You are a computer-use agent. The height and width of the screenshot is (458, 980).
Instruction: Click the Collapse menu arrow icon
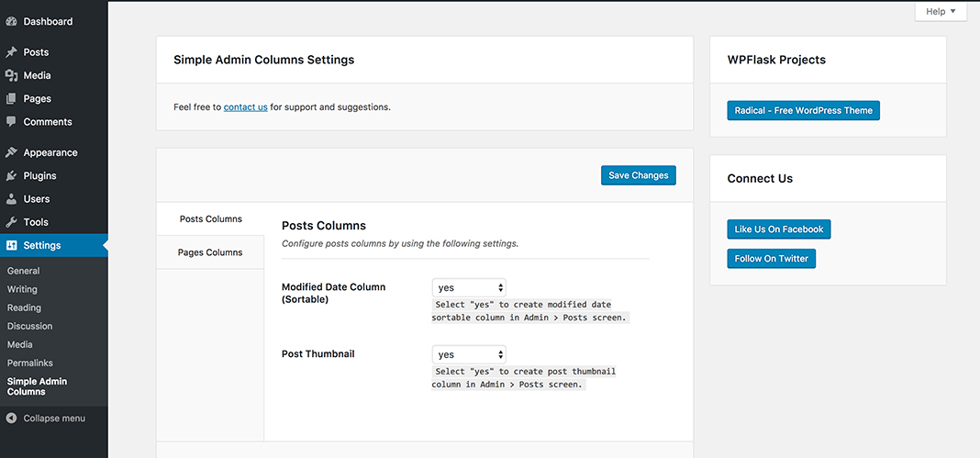coord(11,418)
